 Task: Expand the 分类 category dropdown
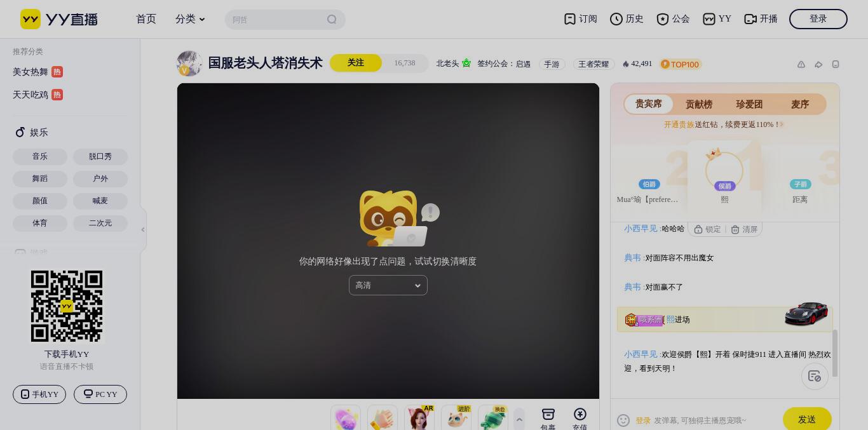click(x=191, y=19)
